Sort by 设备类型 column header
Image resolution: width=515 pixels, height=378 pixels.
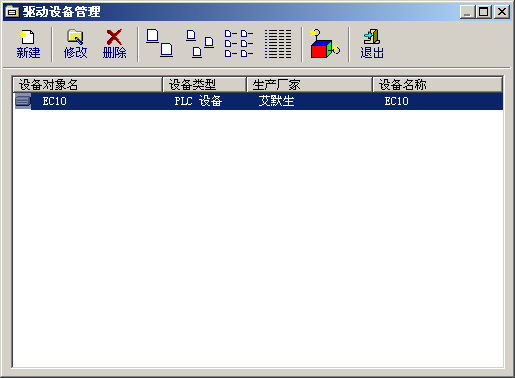pos(204,85)
